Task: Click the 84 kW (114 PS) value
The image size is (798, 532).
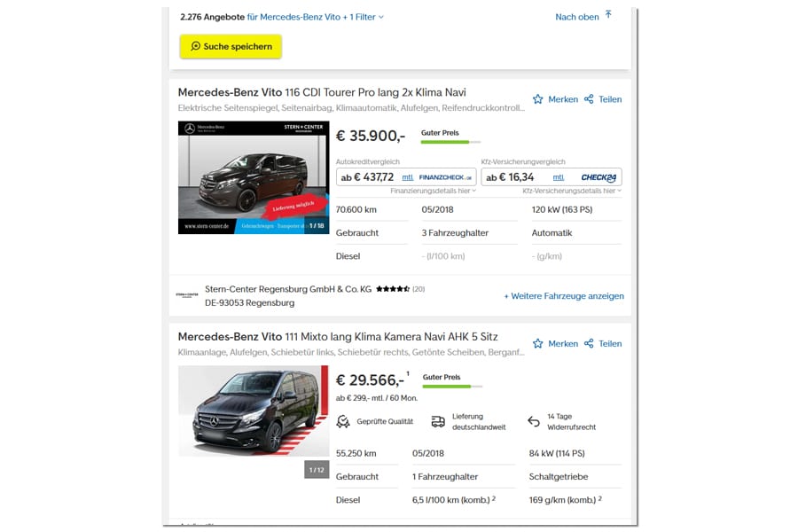Action: click(557, 453)
